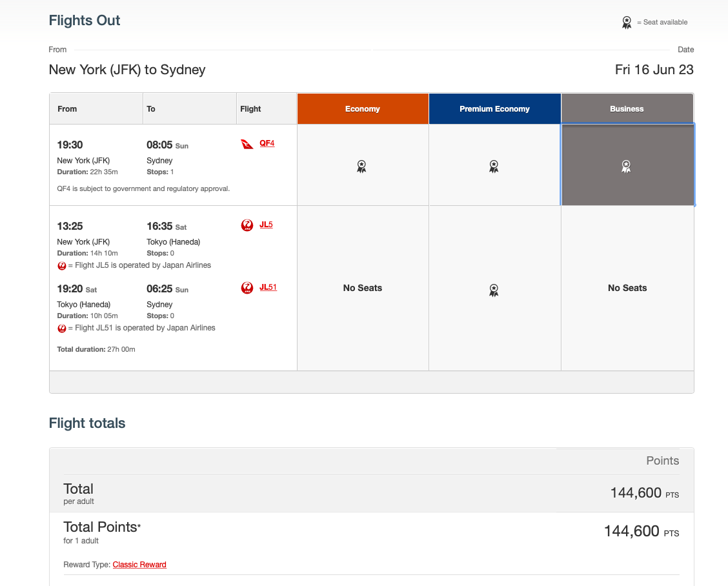Viewport: 728px width, 586px height.
Task: Click Premium Economy seat icon for the JL itinerary
Action: 494,290
